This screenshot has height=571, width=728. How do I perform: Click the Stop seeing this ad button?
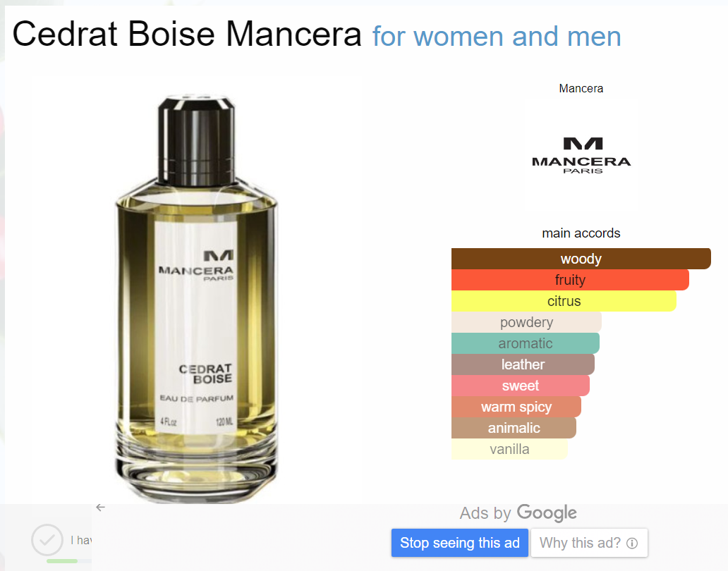click(460, 543)
